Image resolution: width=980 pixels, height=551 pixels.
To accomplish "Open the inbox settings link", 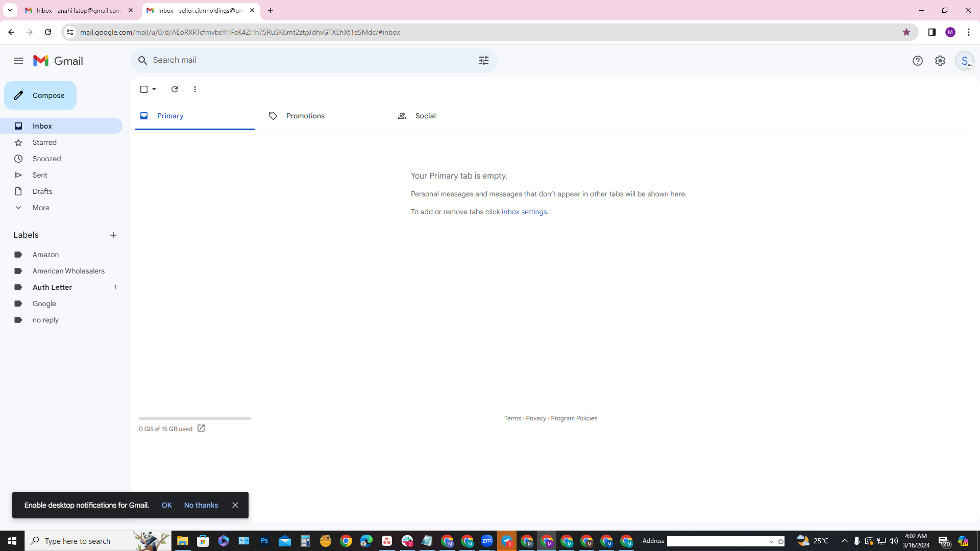I will coord(524,212).
